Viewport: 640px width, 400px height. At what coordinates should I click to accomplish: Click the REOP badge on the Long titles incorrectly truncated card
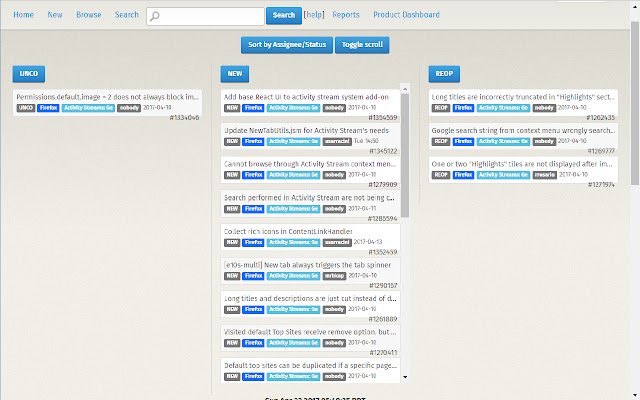pos(441,108)
